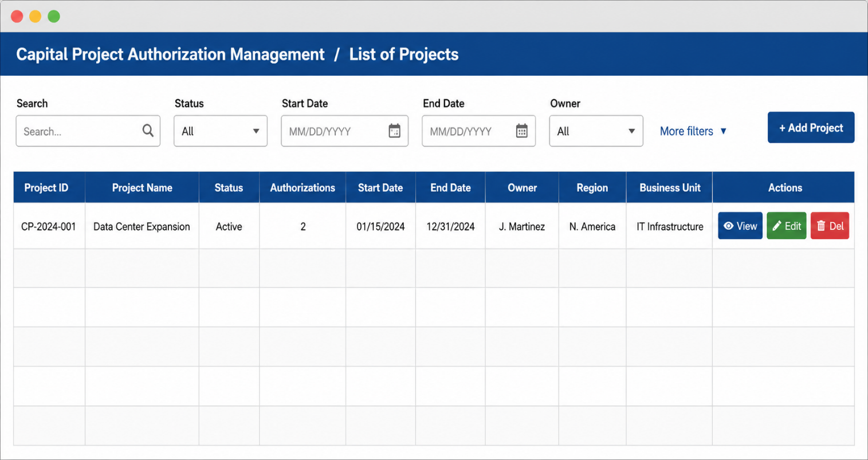Click the yellow minimize window button

[x=36, y=16]
